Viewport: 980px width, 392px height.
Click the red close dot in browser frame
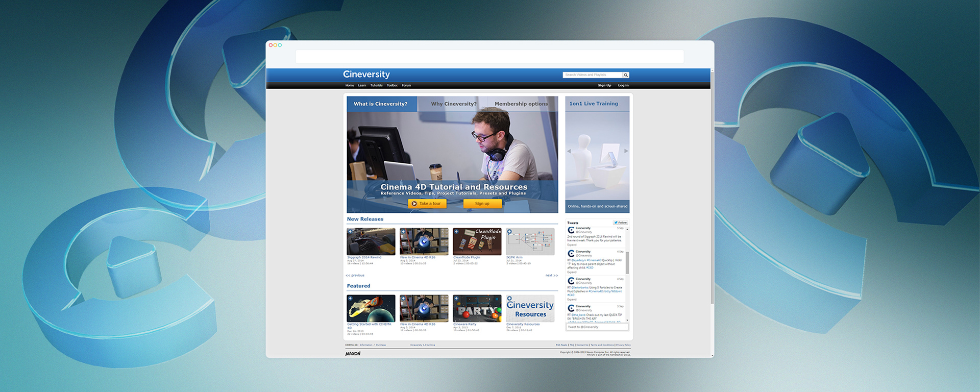tap(271, 45)
